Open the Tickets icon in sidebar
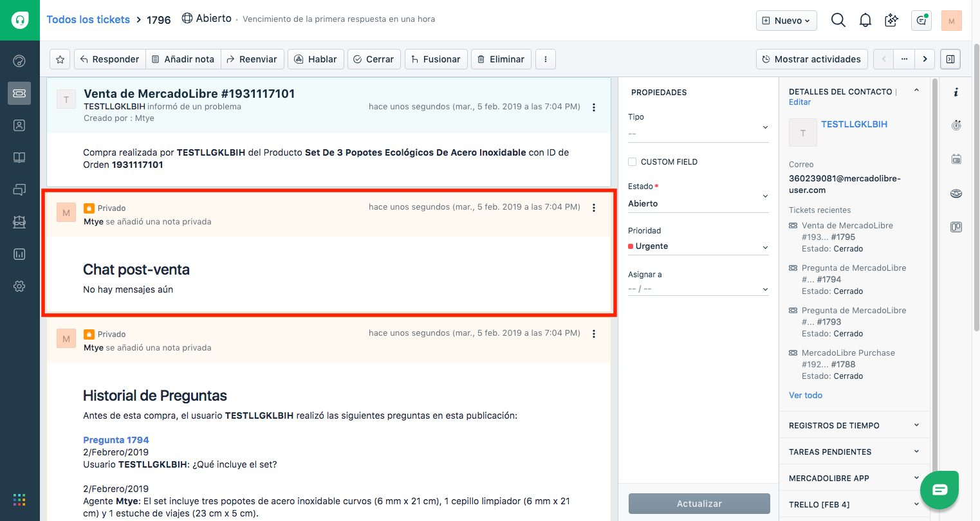 (19, 93)
